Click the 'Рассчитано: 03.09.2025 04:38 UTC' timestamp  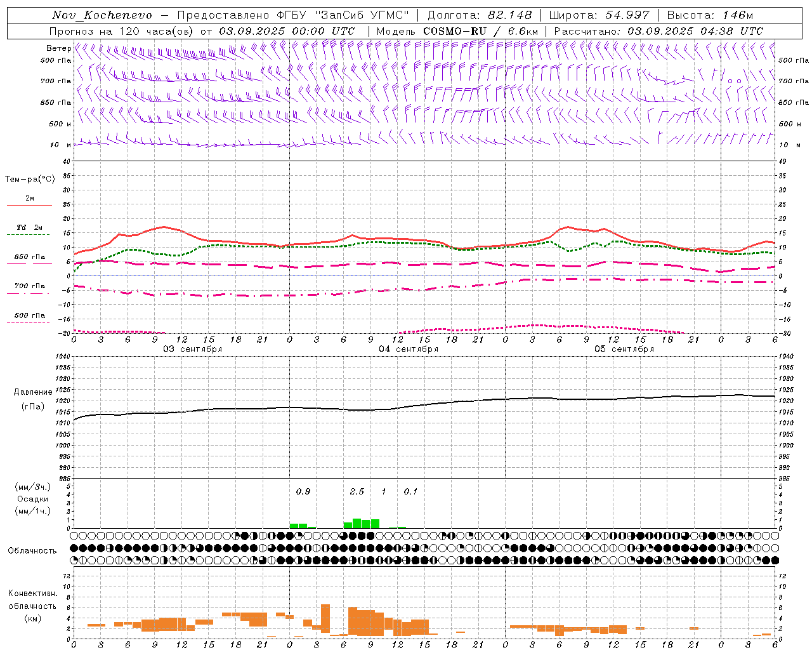pyautogui.click(x=658, y=31)
